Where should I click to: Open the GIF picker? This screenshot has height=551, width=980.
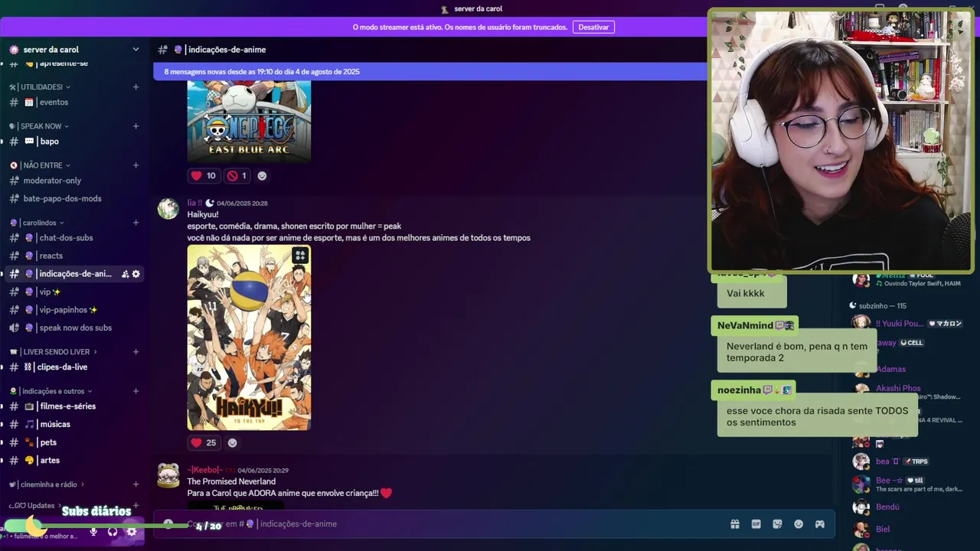tap(756, 524)
